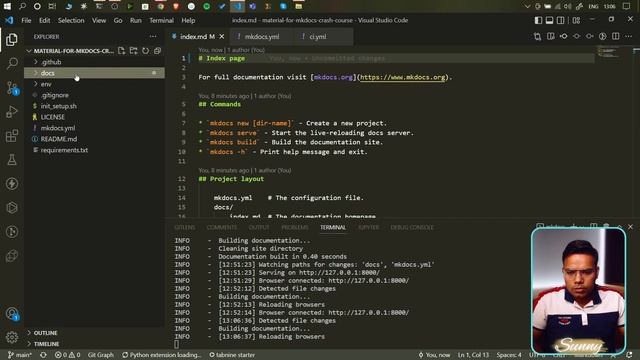Open editor more actions menu
Image resolution: width=640 pixels, height=360 pixels.
pos(629,37)
